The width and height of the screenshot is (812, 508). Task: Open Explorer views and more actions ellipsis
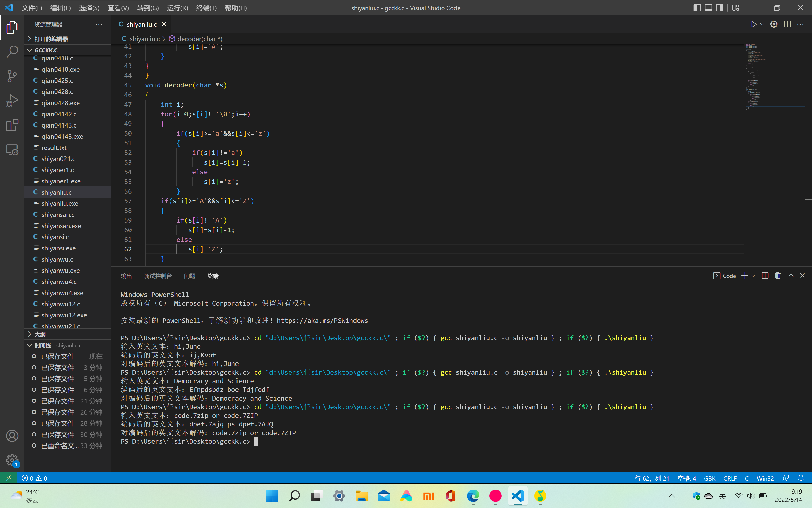(x=99, y=24)
